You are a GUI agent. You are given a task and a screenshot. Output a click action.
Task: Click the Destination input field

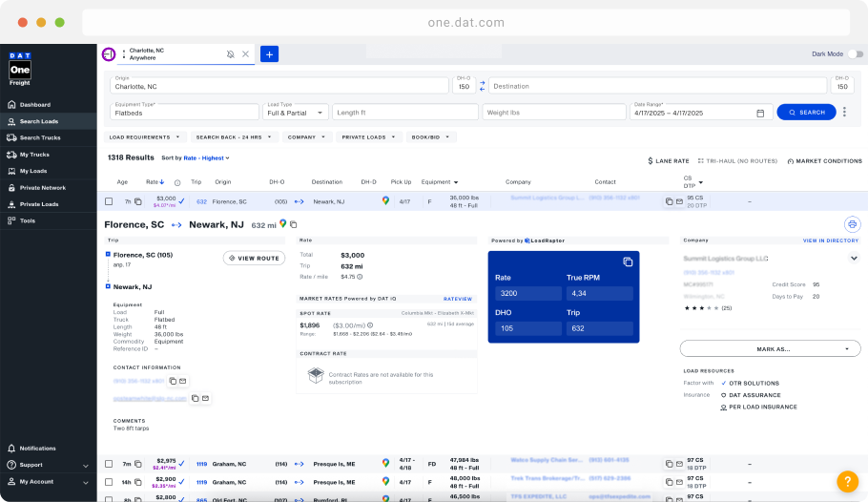tap(658, 86)
